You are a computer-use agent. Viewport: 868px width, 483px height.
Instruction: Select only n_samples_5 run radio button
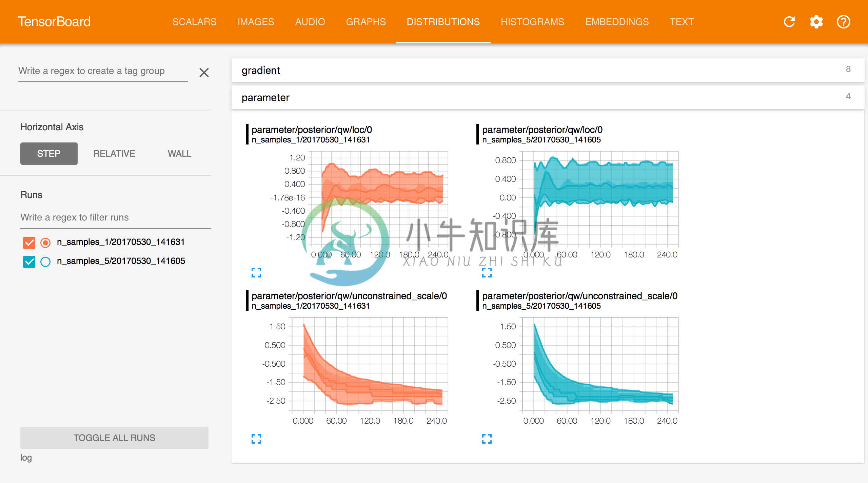45,262
